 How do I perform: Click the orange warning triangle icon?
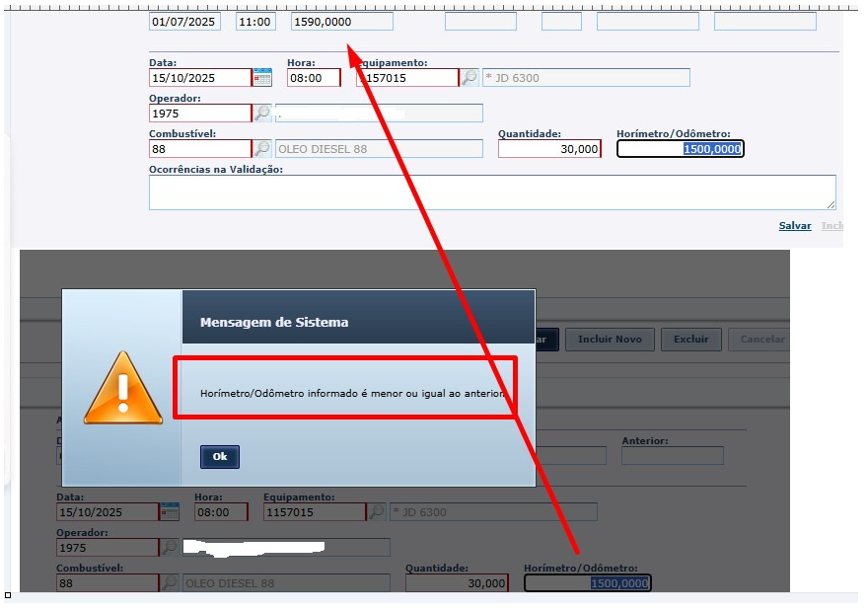tap(123, 388)
